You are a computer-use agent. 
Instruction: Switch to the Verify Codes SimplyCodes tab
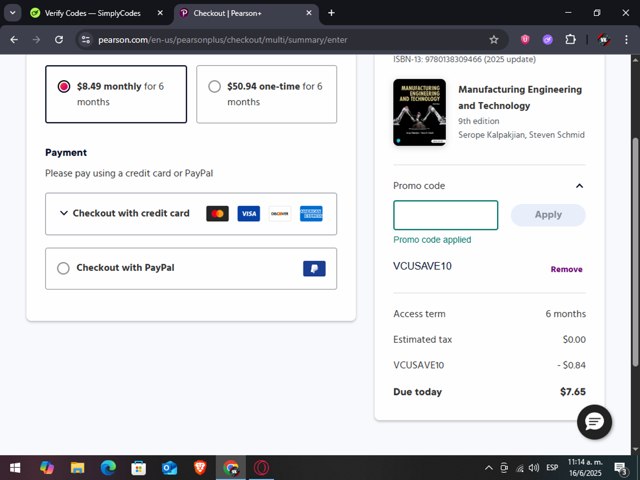92,13
